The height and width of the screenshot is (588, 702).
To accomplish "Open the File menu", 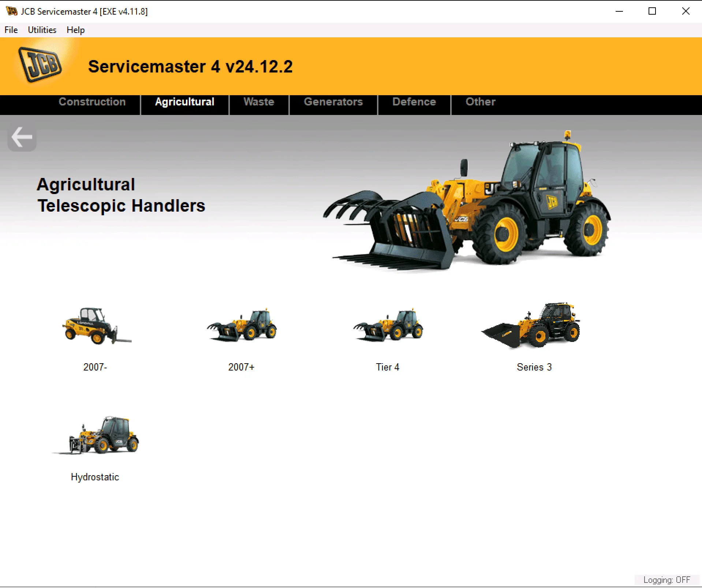I will tap(11, 30).
